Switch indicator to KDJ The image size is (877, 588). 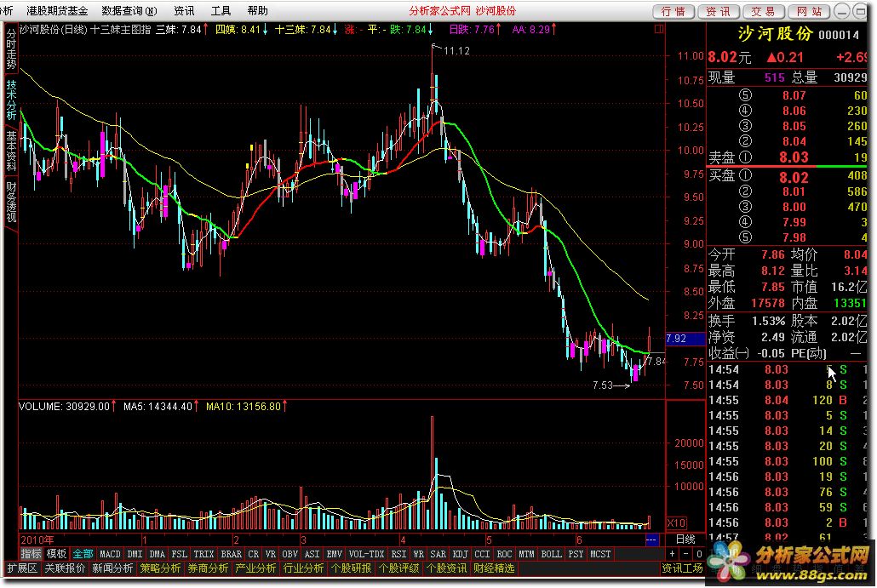(461, 554)
